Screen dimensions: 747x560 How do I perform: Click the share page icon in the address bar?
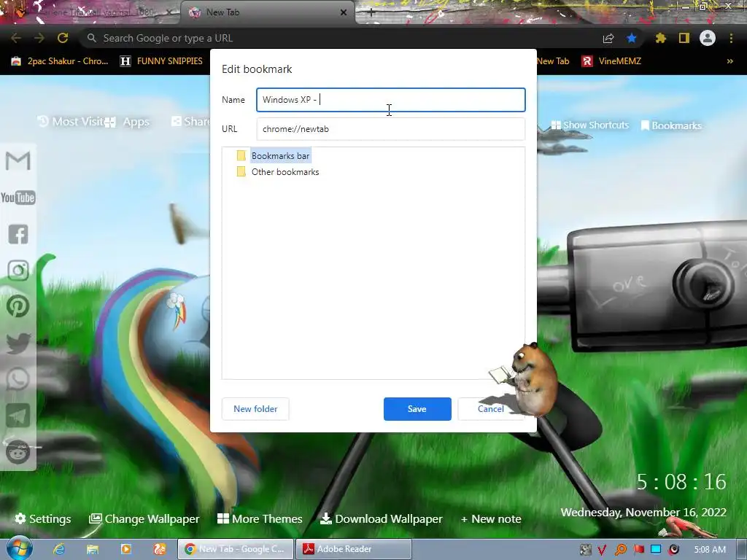(608, 38)
